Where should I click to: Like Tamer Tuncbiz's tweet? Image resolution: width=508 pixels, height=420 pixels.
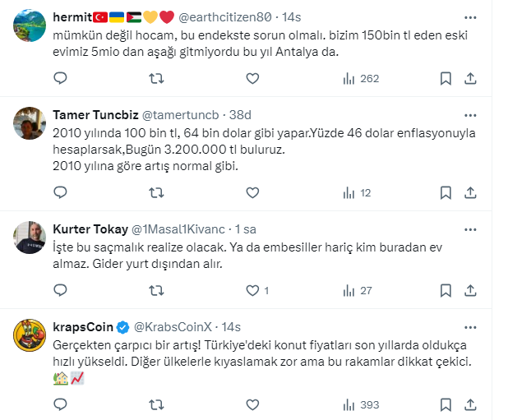click(x=252, y=193)
